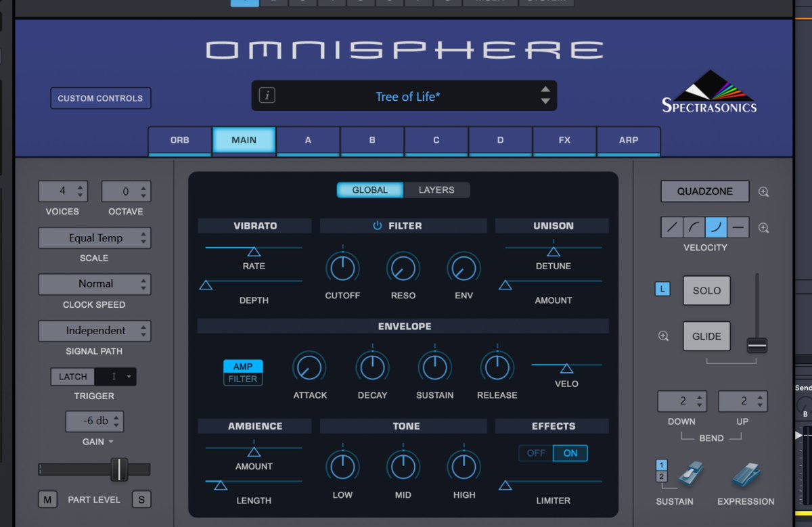Viewport: 812px width, 527px height.
Task: Select sustain mode 2
Action: click(662, 476)
